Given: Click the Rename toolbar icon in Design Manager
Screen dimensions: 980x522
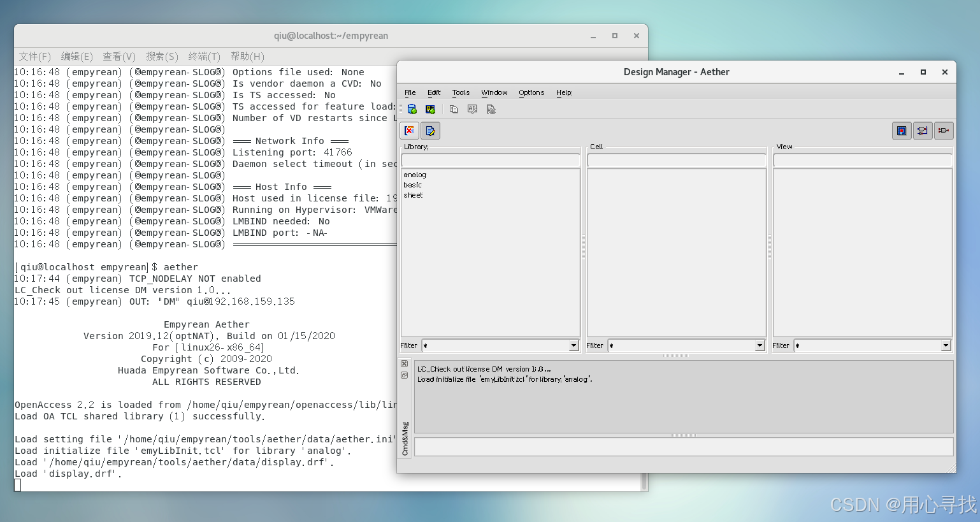Looking at the screenshot, I should click(x=472, y=109).
